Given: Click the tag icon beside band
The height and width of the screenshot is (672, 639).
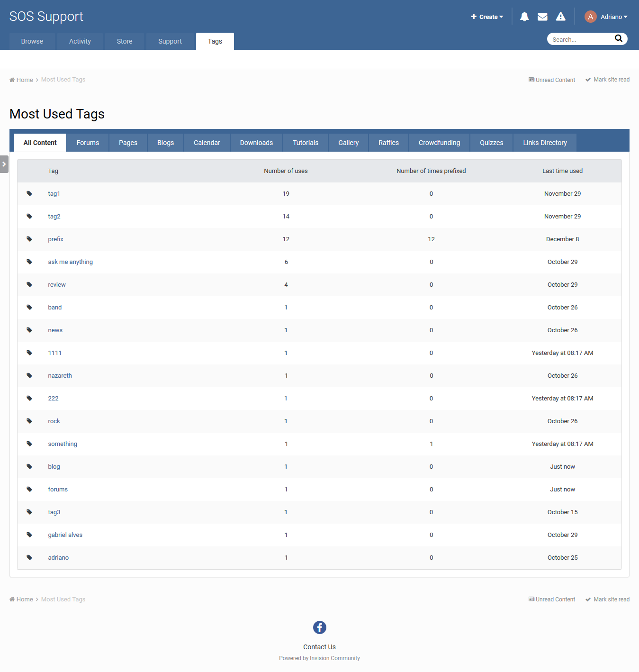Looking at the screenshot, I should (x=29, y=307).
